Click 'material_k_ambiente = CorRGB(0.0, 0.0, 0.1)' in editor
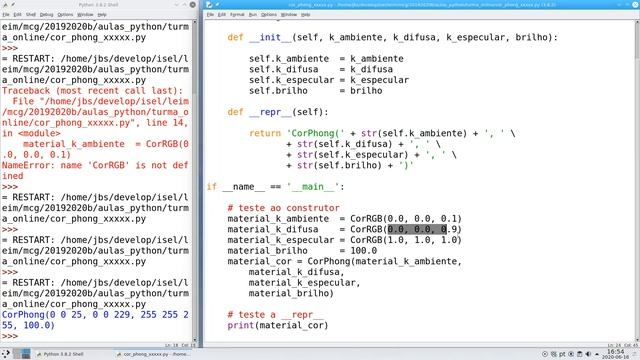The image size is (640, 360). (344, 219)
